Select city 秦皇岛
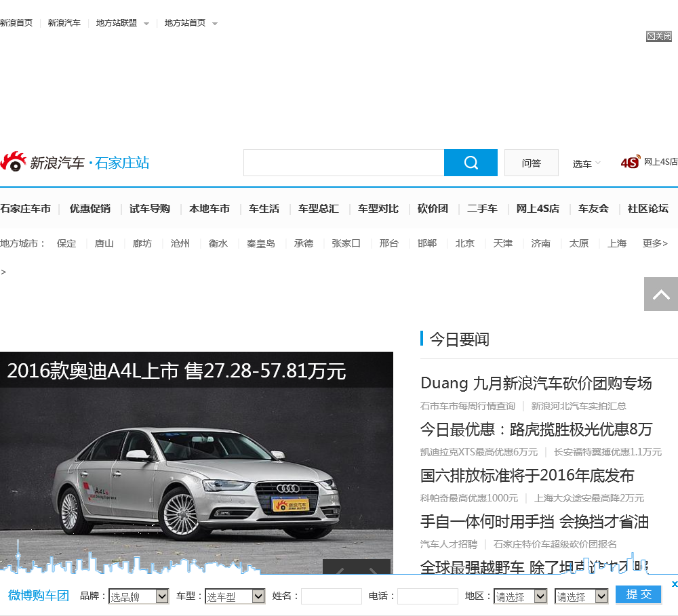 pyautogui.click(x=261, y=243)
